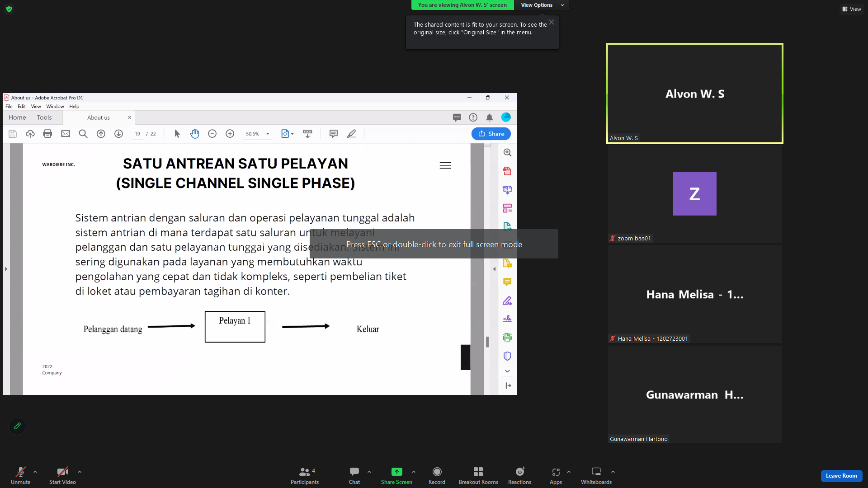Click the scrolling mode keyboard icon

[307, 134]
